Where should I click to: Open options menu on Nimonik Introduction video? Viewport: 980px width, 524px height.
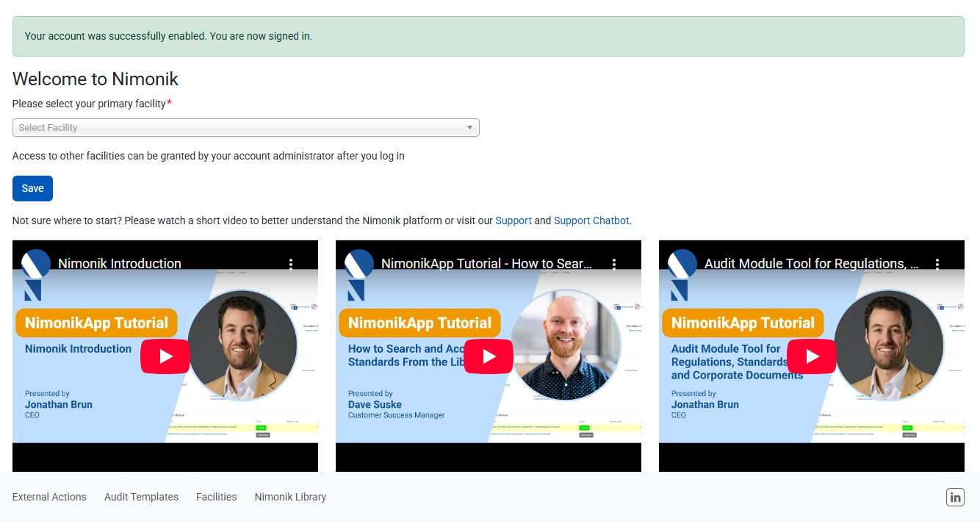point(291,264)
